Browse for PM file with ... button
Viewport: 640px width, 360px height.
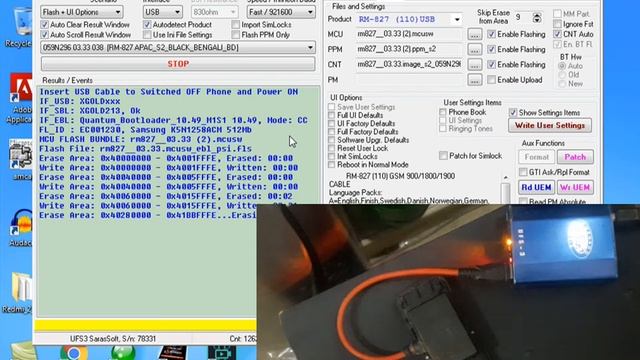[474, 80]
